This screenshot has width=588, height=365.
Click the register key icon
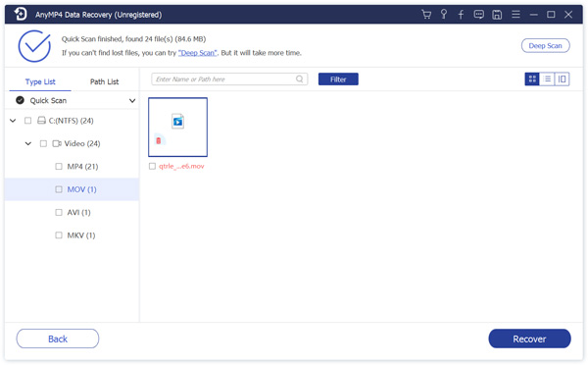tap(444, 15)
